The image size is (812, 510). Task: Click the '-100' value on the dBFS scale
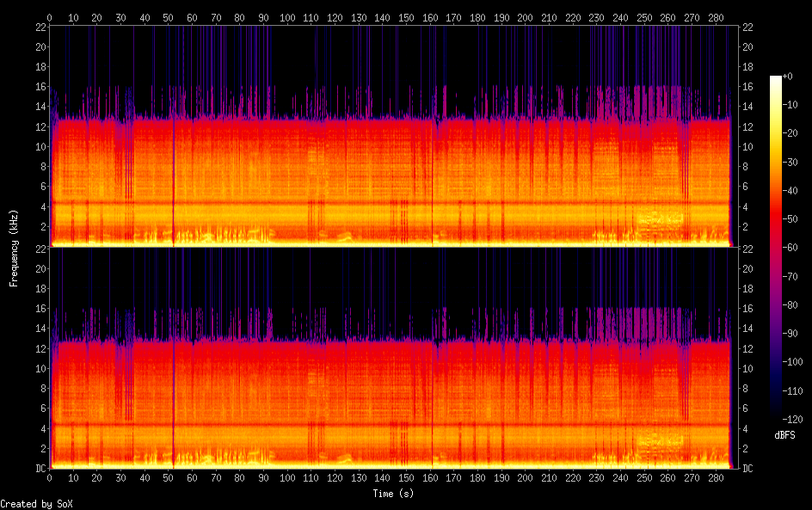click(x=792, y=362)
